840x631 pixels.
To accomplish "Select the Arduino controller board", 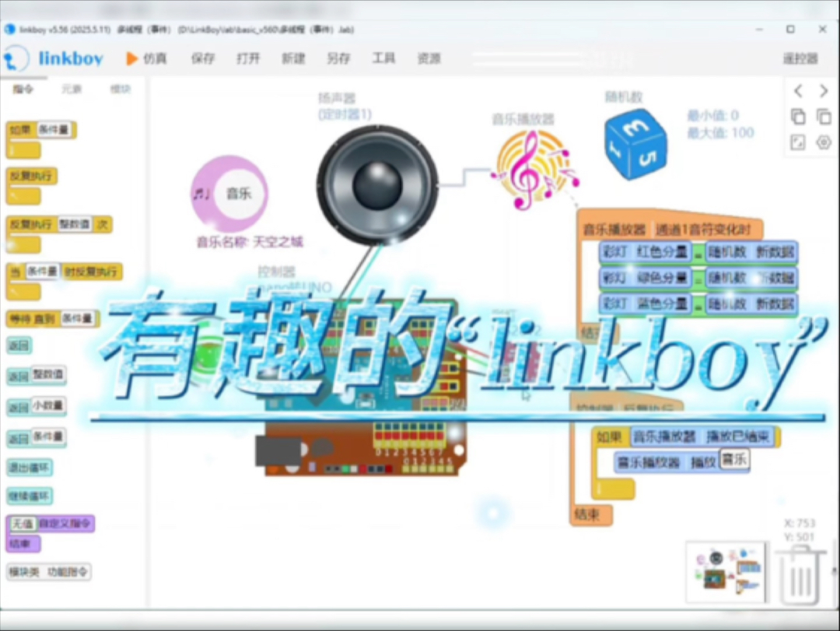I will click(360, 386).
